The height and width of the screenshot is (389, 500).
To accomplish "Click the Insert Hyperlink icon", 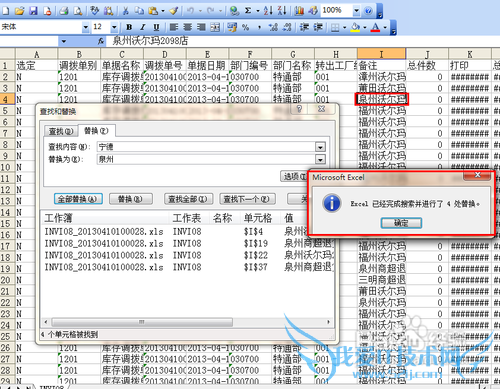I will (234, 11).
